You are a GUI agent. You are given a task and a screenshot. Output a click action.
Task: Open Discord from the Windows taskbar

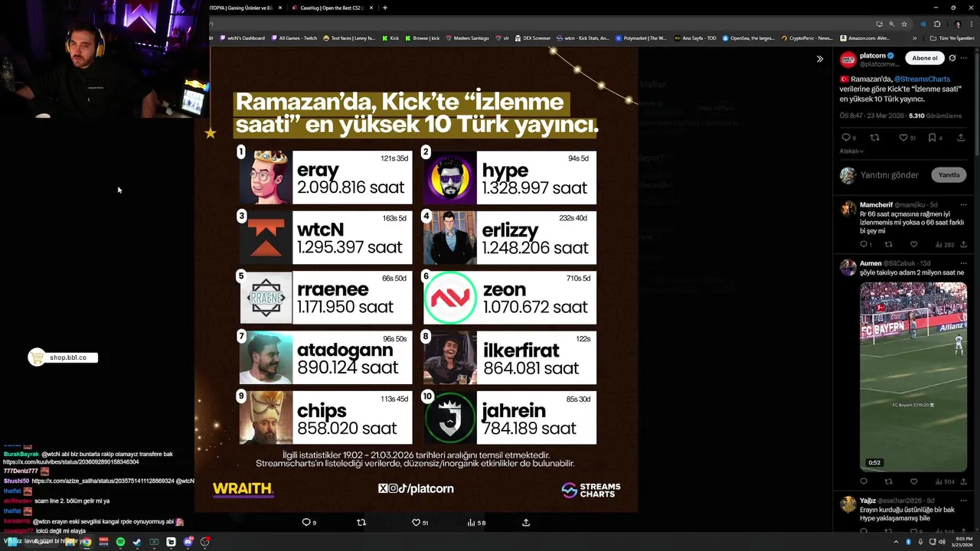pyautogui.click(x=188, y=542)
